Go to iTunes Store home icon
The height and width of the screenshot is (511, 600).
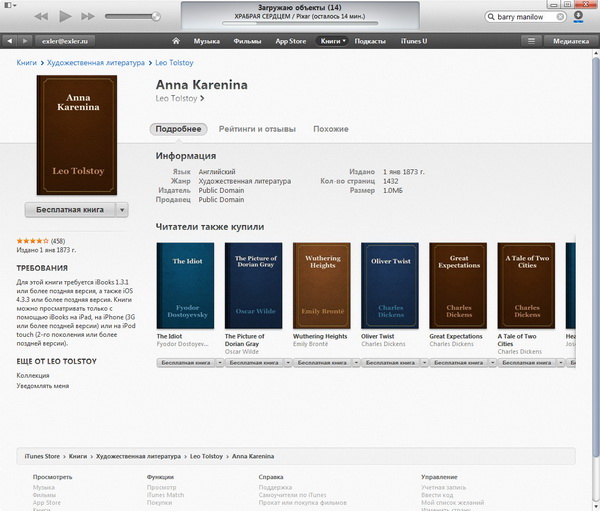click(176, 41)
